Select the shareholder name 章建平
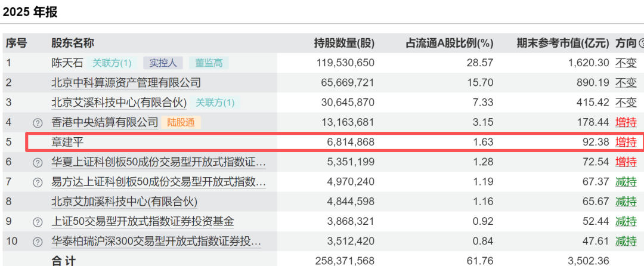This screenshot has height=266, width=644. (x=67, y=143)
